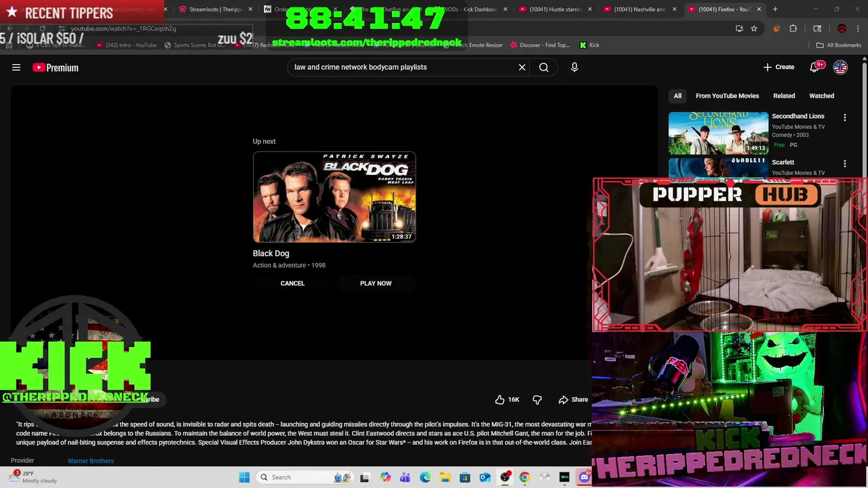The image size is (868, 488).
Task: Start voice search with the microphone
Action: coord(574,67)
